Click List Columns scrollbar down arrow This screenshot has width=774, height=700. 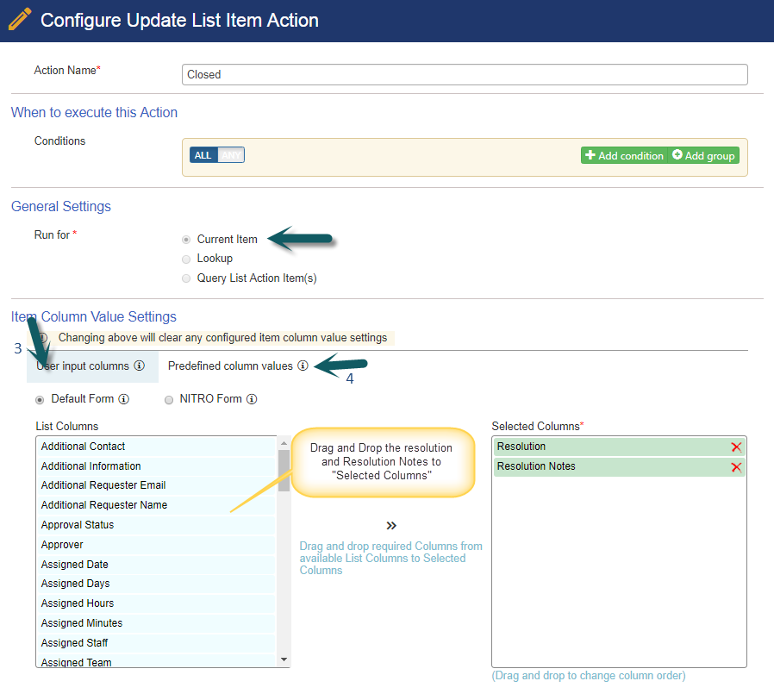(284, 659)
